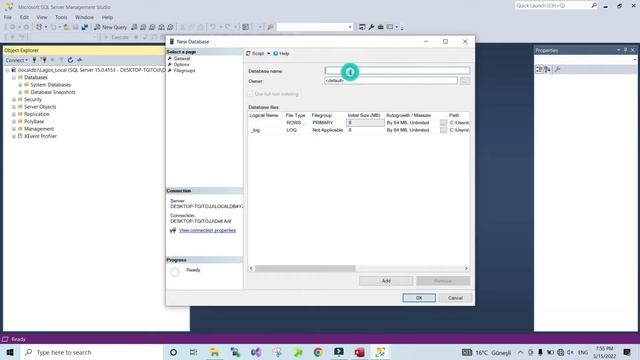
Task: Click the horizontal scrollbar in database files grid
Action: [305, 269]
